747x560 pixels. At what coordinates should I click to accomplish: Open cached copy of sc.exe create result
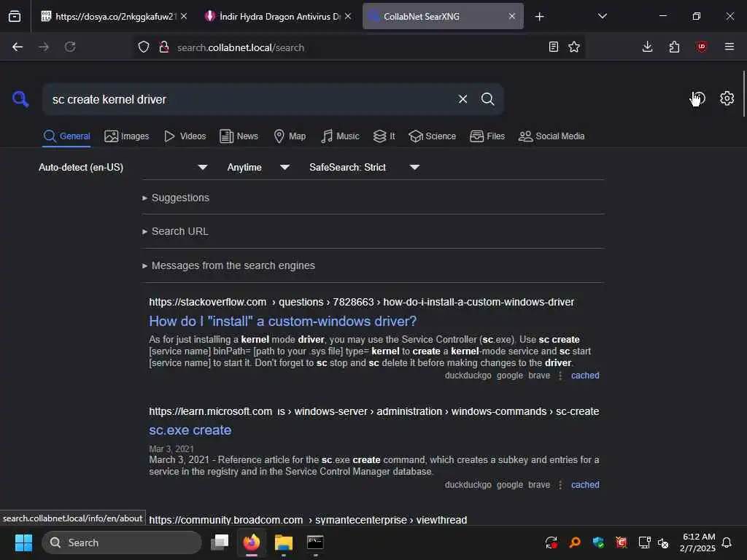tap(585, 485)
